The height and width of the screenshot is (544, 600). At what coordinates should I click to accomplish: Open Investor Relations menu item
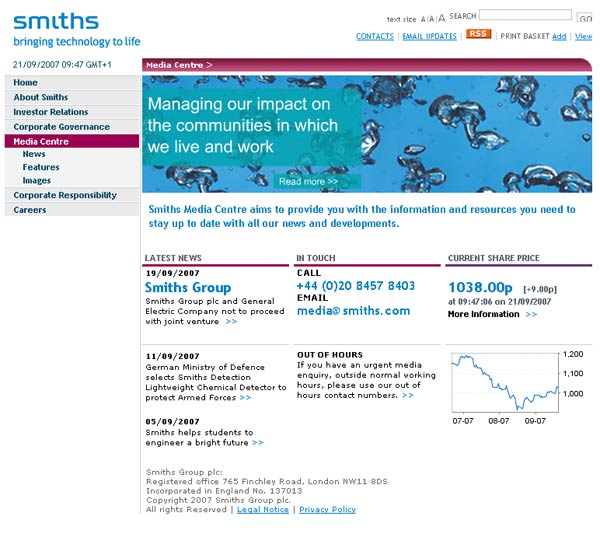pyautogui.click(x=51, y=112)
